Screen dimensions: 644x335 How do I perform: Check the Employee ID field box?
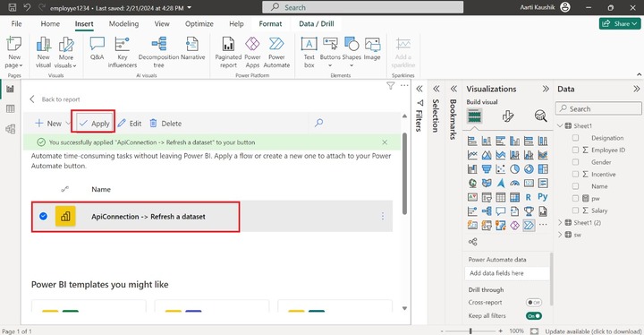tap(575, 150)
